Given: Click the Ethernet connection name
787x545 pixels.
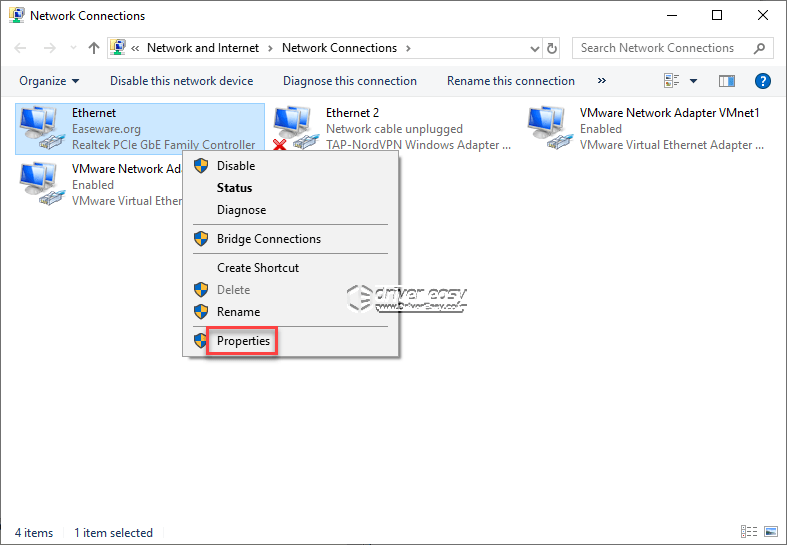Looking at the screenshot, I should (94, 113).
